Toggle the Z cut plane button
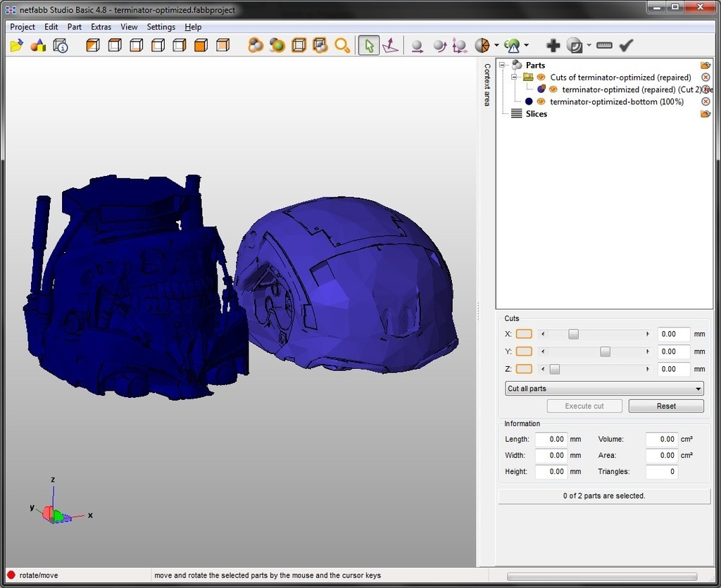Image resolution: width=721 pixels, height=588 pixels. point(524,369)
